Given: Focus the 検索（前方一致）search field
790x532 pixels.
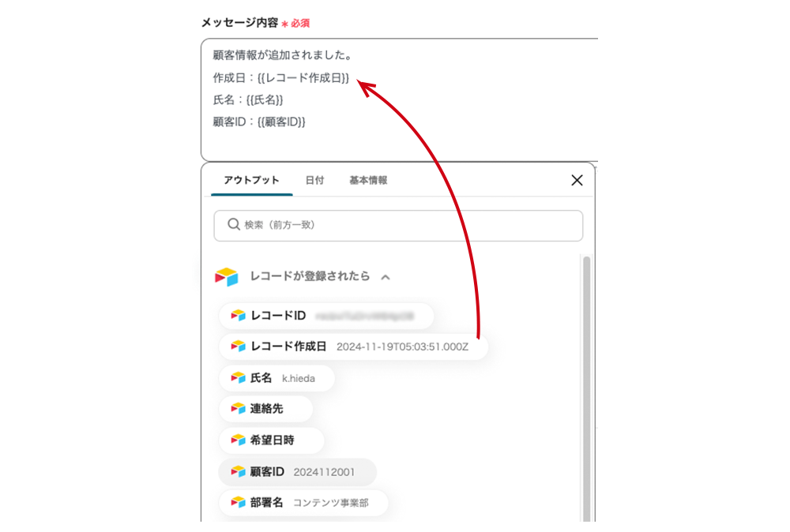Looking at the screenshot, I should (x=398, y=226).
